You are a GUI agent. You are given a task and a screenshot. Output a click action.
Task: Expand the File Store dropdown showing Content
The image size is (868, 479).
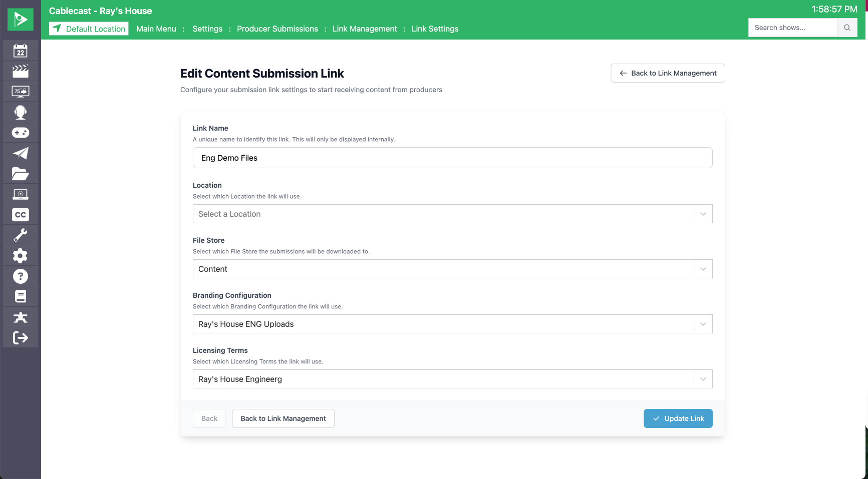[x=452, y=269]
